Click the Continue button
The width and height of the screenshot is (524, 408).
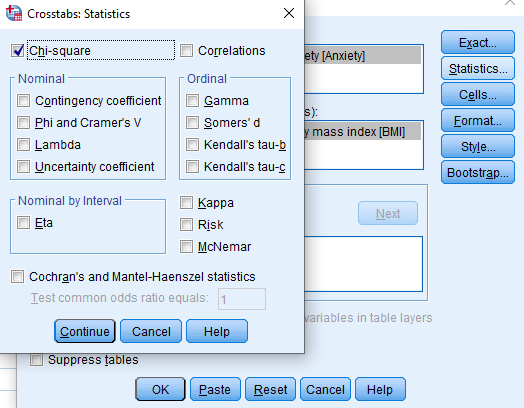85,331
